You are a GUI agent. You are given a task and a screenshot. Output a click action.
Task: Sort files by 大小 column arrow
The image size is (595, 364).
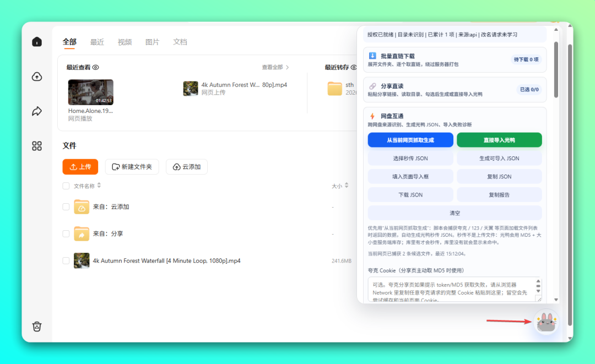pos(347,186)
